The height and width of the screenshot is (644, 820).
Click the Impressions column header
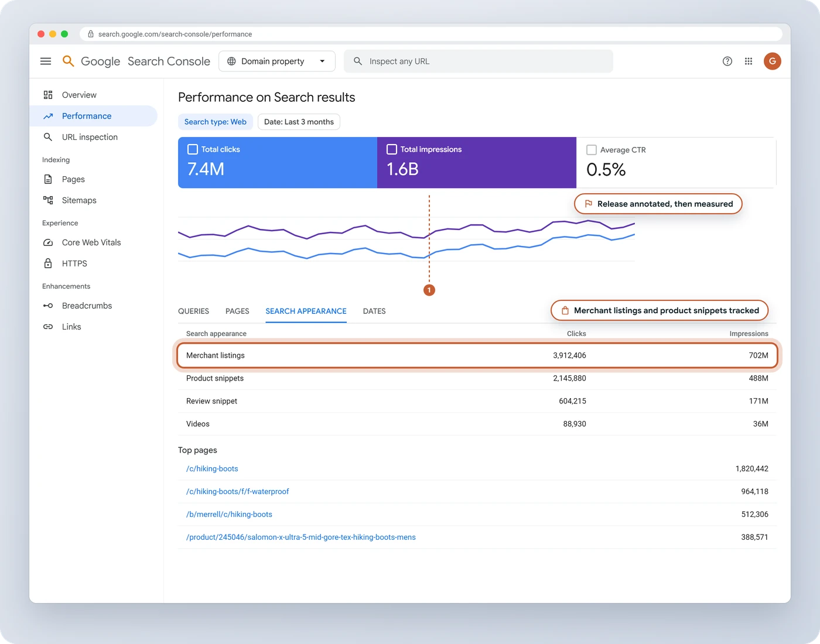tap(749, 334)
